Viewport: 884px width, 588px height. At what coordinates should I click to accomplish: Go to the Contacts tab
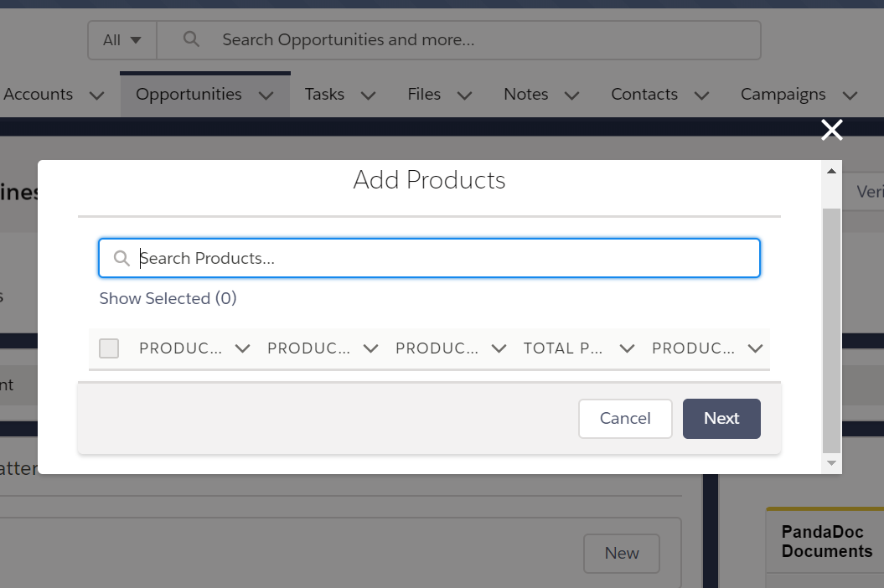tap(644, 95)
